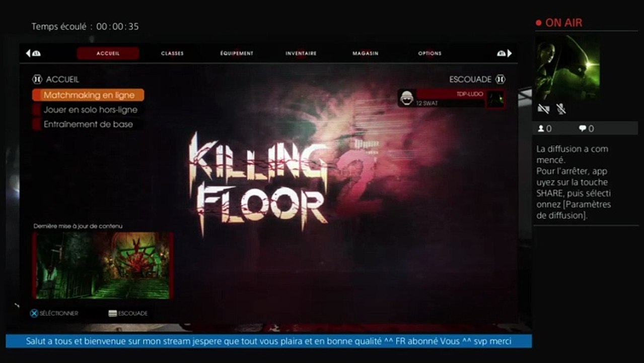
Task: Click the X SÉLECTIONNER button prompt
Action: 54,313
